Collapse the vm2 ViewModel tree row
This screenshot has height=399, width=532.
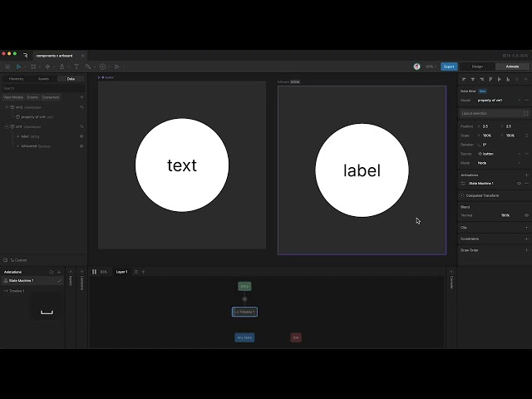pyautogui.click(x=7, y=107)
